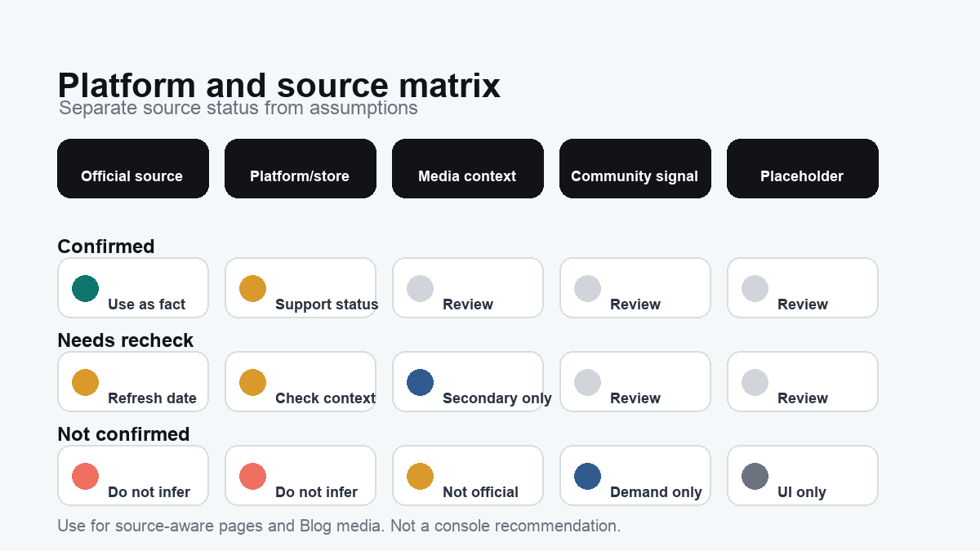Select the Official source column header

click(x=133, y=168)
